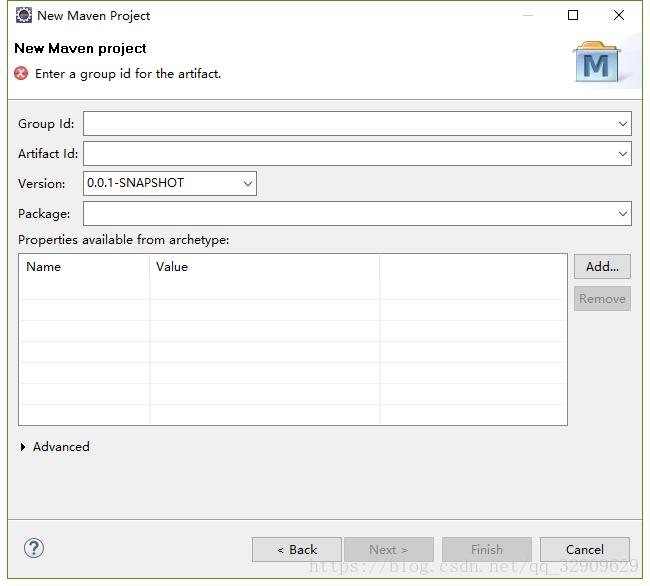Maximize the New Maven Project window
This screenshot has width=650, height=586.
573,15
